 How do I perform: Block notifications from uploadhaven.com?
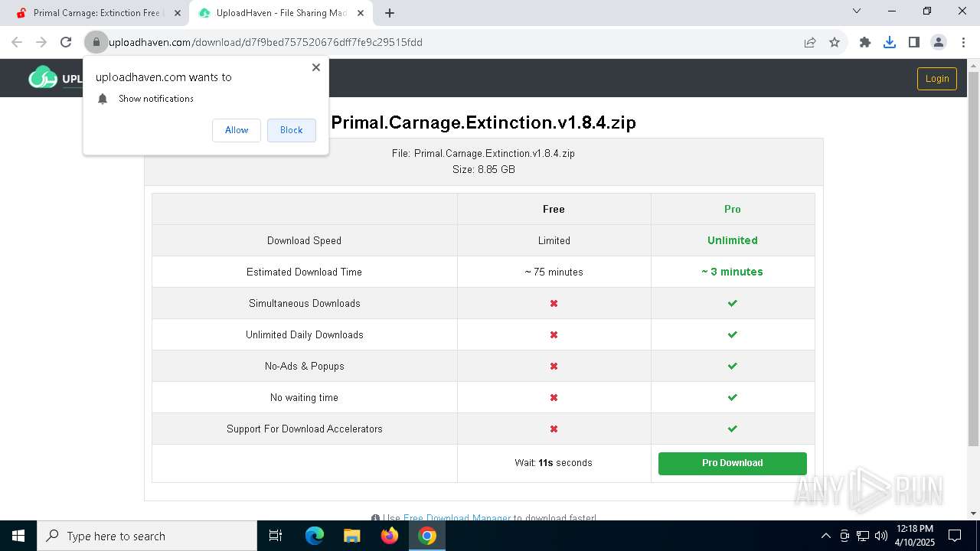(291, 130)
